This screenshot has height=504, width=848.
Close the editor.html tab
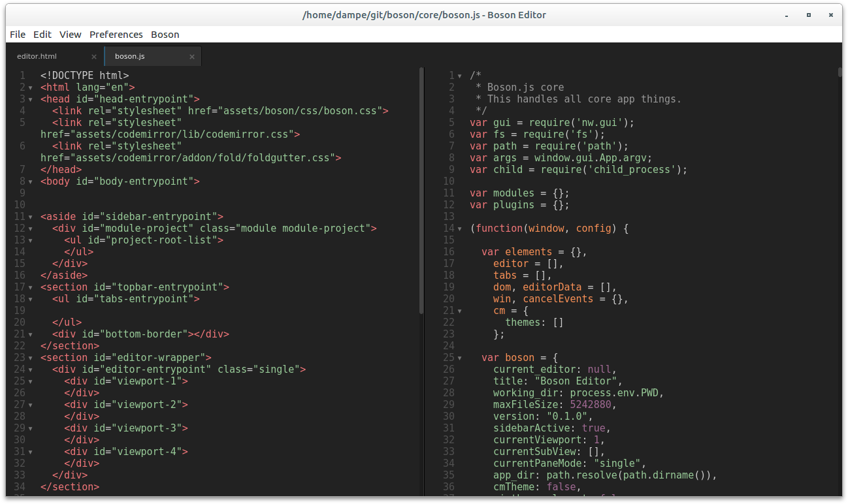(94, 57)
